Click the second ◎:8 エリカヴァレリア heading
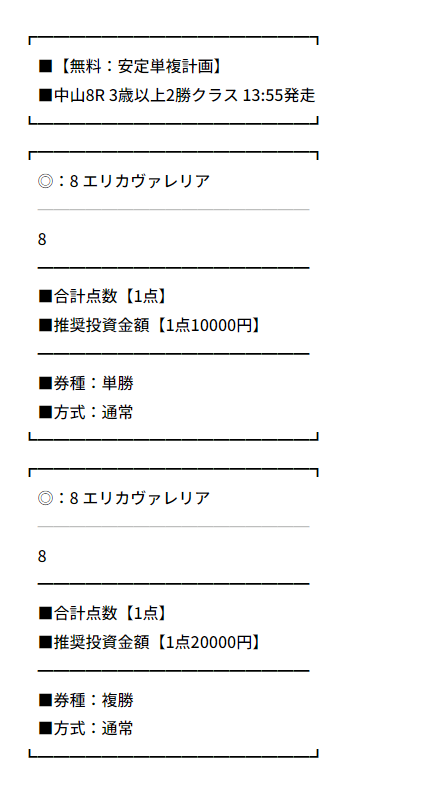Image resolution: width=431 pixels, height=791 pixels. click(x=124, y=498)
